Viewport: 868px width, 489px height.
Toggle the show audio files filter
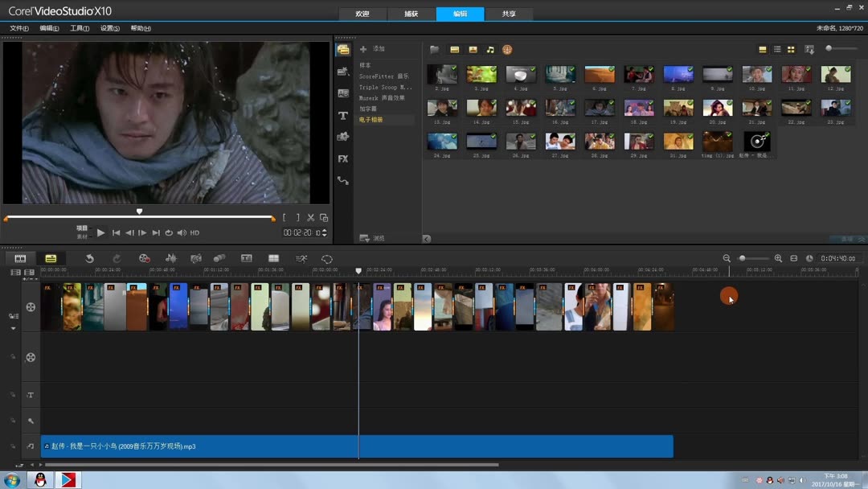(x=490, y=50)
